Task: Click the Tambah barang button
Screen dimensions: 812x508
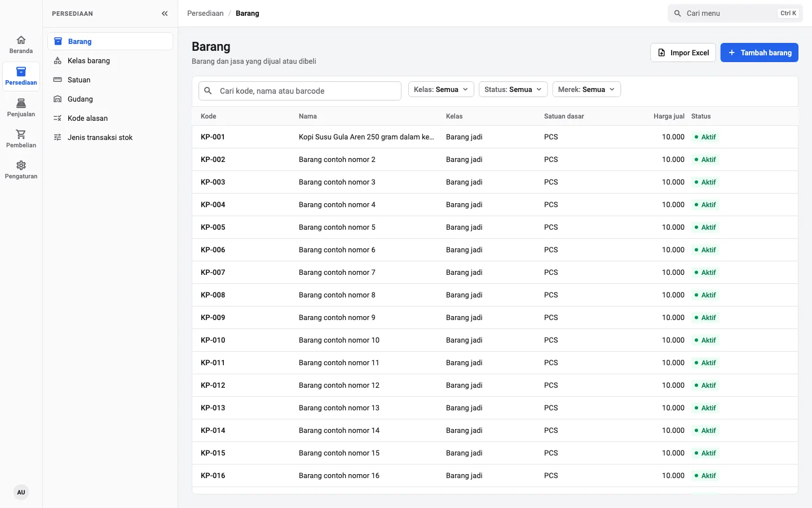Action: (760, 52)
